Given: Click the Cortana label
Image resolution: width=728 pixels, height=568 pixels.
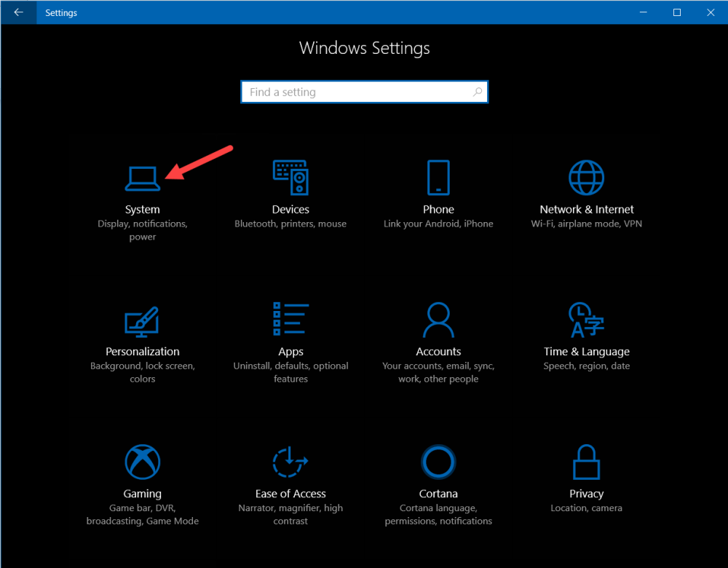Looking at the screenshot, I should coord(438,494).
